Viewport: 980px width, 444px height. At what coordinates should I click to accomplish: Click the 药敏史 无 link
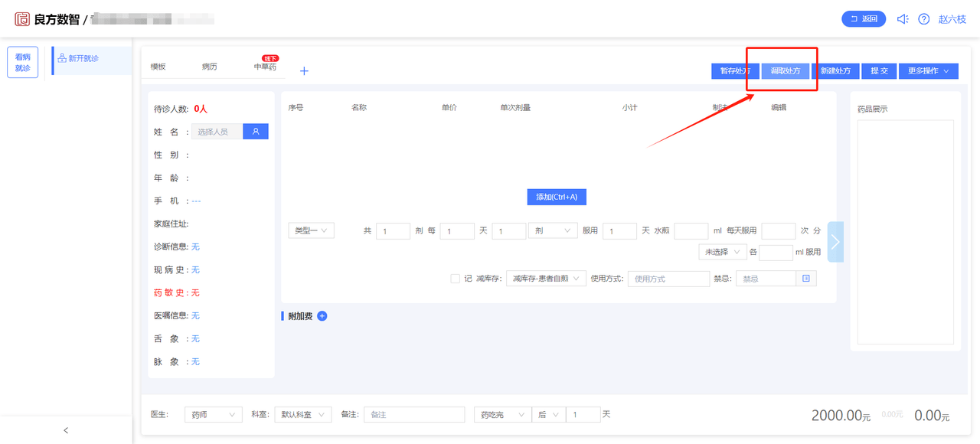pos(195,293)
